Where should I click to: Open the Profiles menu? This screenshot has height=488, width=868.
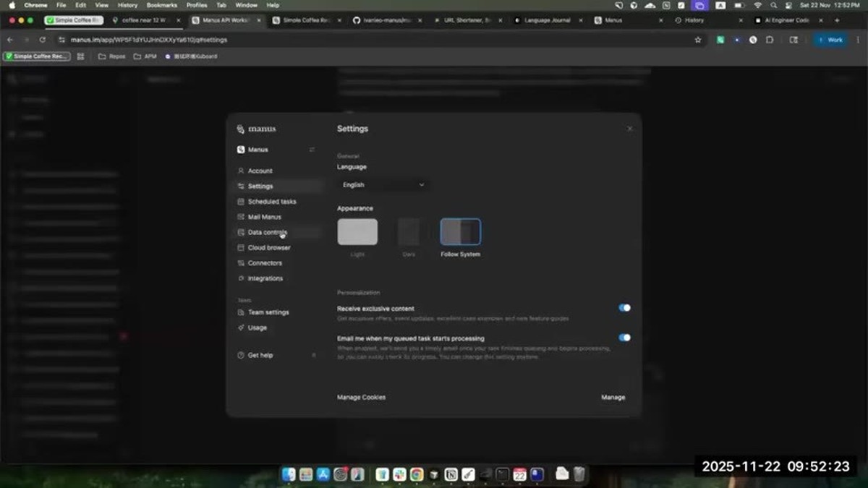click(x=197, y=5)
